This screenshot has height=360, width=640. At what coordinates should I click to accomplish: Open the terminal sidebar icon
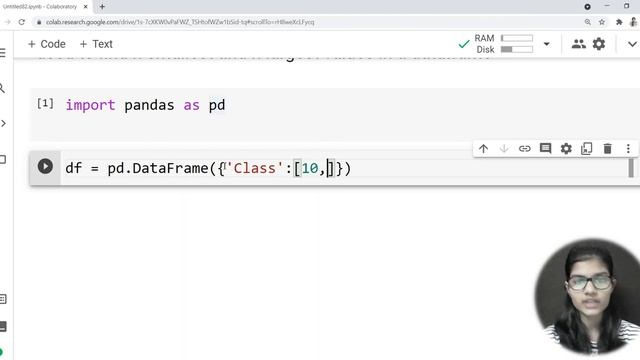click(x=3, y=326)
